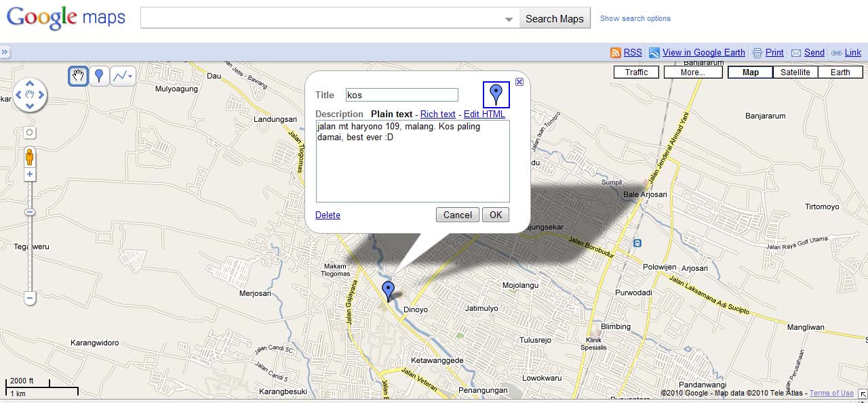
Task: Pan map right arrow
Action: [x=41, y=95]
